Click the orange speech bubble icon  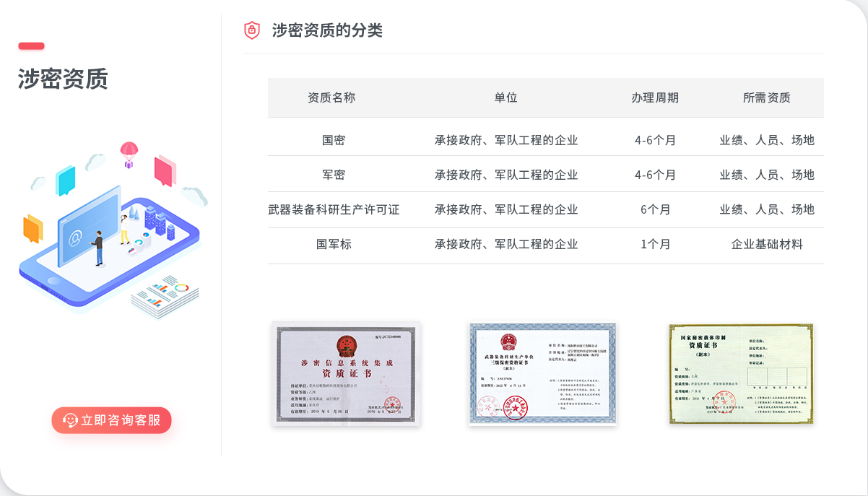click(32, 228)
